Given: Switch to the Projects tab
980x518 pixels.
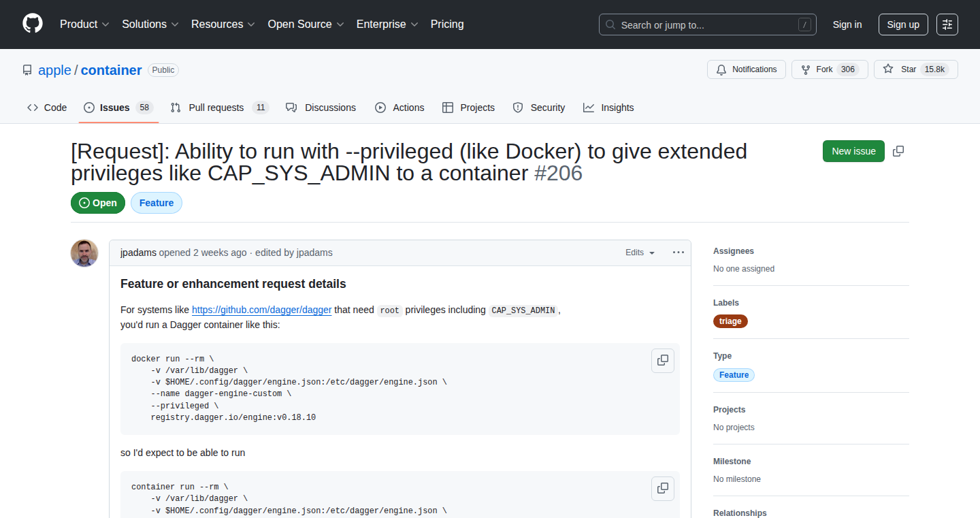Looking at the screenshot, I should pos(468,108).
